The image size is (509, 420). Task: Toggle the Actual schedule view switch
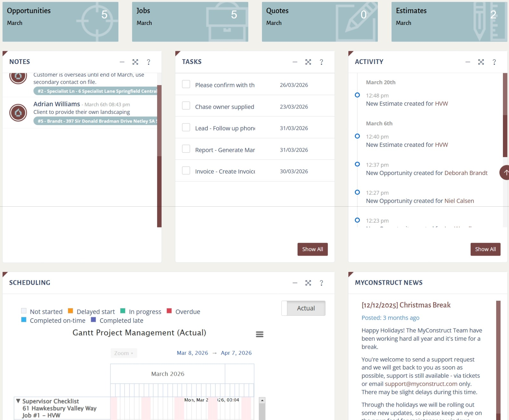pos(303,308)
